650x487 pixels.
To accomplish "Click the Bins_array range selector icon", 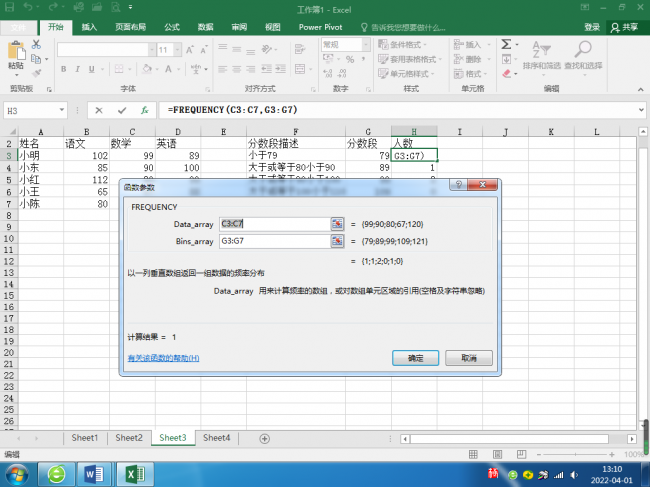I will 337,241.
